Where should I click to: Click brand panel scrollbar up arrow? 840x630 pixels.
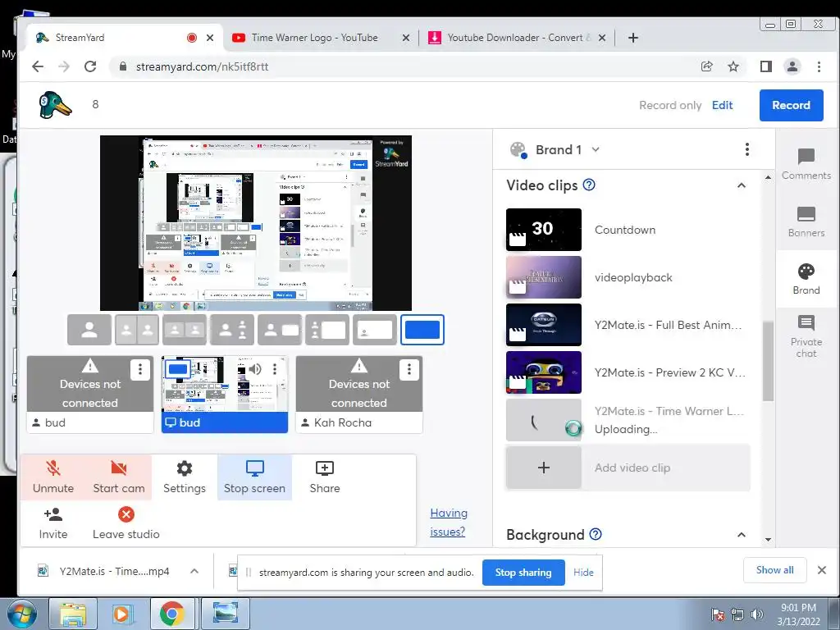tap(768, 177)
